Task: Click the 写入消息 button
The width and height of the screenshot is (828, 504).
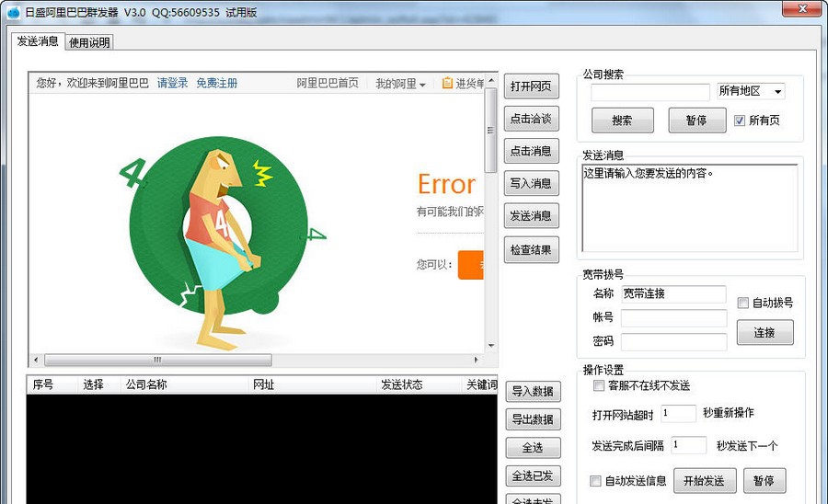Action: coord(531,184)
